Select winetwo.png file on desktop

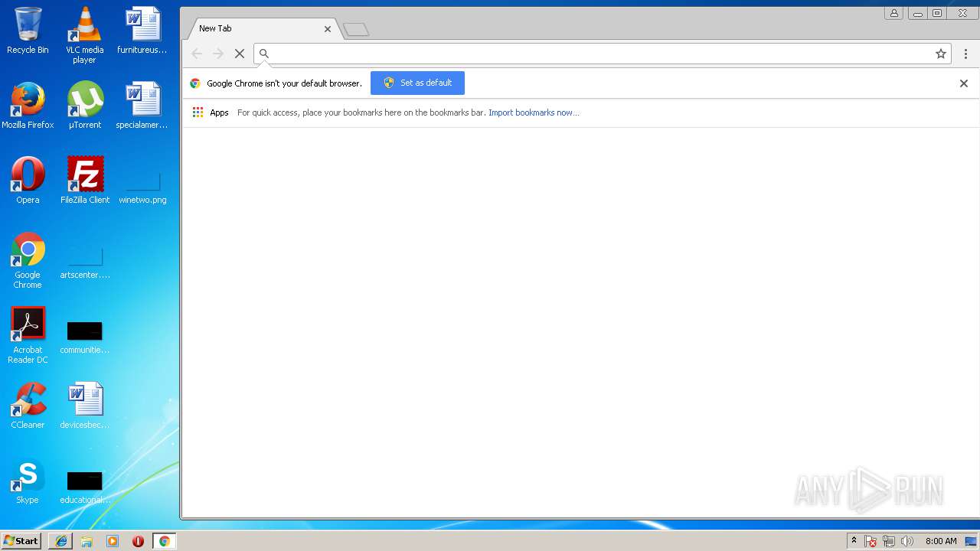pyautogui.click(x=142, y=187)
